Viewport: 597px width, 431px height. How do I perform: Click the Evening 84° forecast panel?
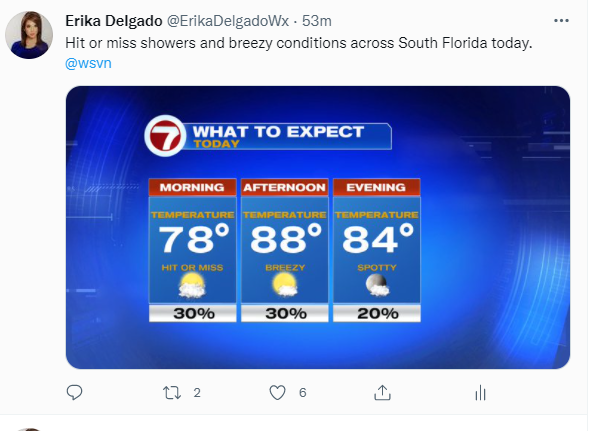[377, 250]
